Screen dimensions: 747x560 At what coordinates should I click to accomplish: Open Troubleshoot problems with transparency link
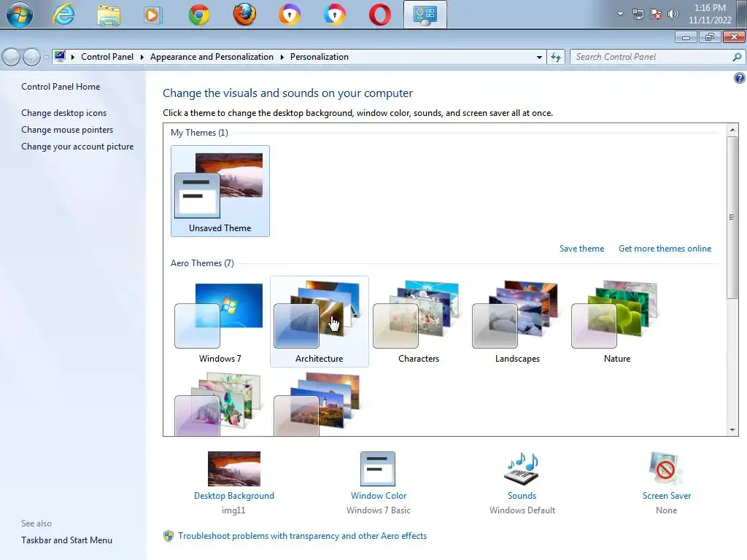tap(302, 536)
